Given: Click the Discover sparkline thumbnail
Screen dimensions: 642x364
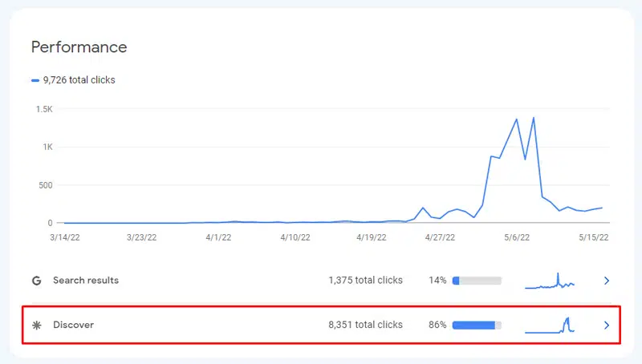Looking at the screenshot, I should 550,325.
